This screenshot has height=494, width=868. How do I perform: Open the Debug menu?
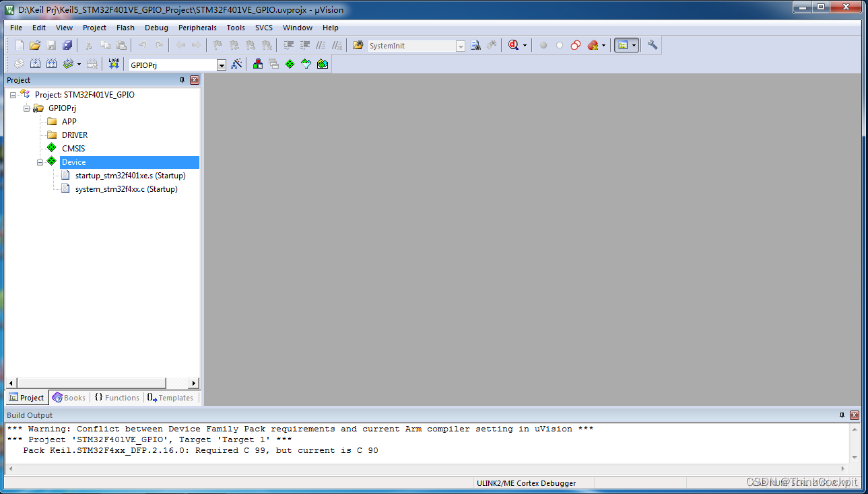[156, 28]
